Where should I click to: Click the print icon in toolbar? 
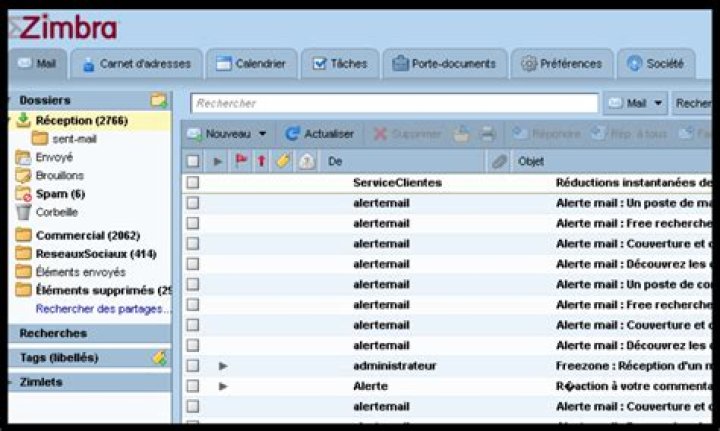pos(488,134)
